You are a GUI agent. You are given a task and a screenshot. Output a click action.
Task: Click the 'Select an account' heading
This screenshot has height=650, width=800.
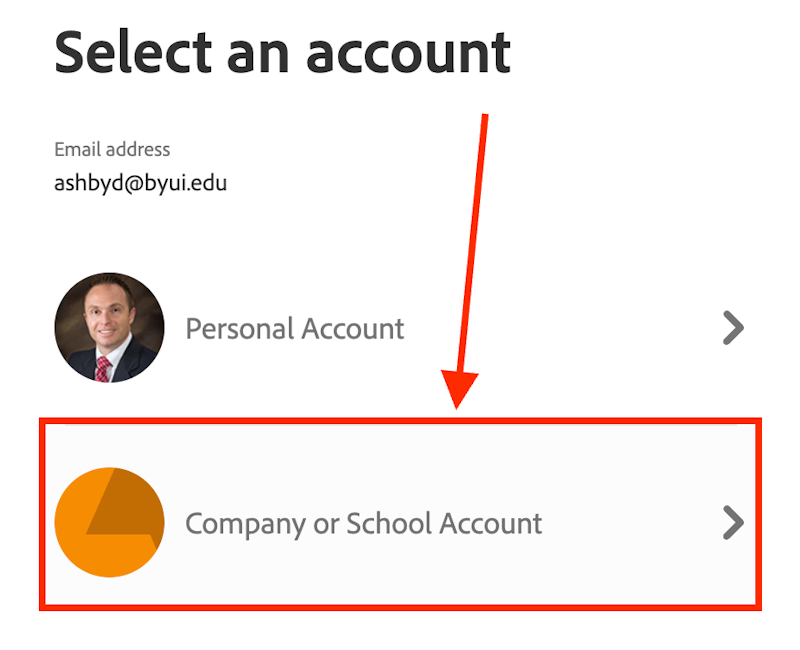282,52
